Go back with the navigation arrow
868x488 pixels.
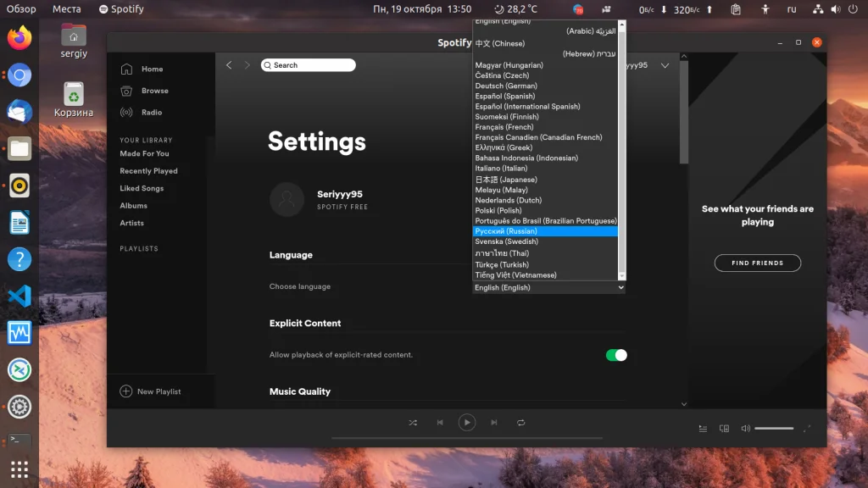(229, 65)
